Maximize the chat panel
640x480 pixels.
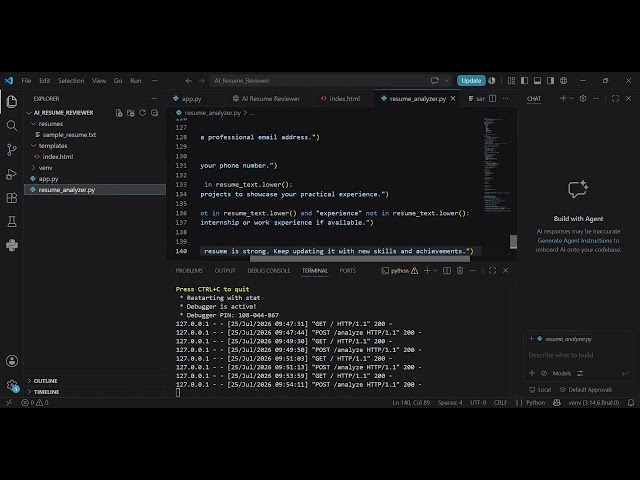click(615, 98)
